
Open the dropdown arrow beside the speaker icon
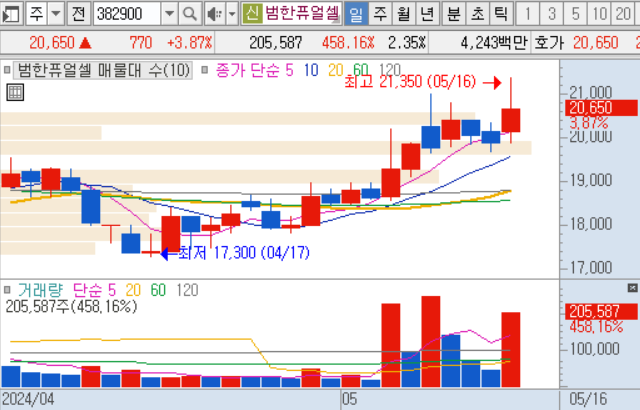[232, 14]
